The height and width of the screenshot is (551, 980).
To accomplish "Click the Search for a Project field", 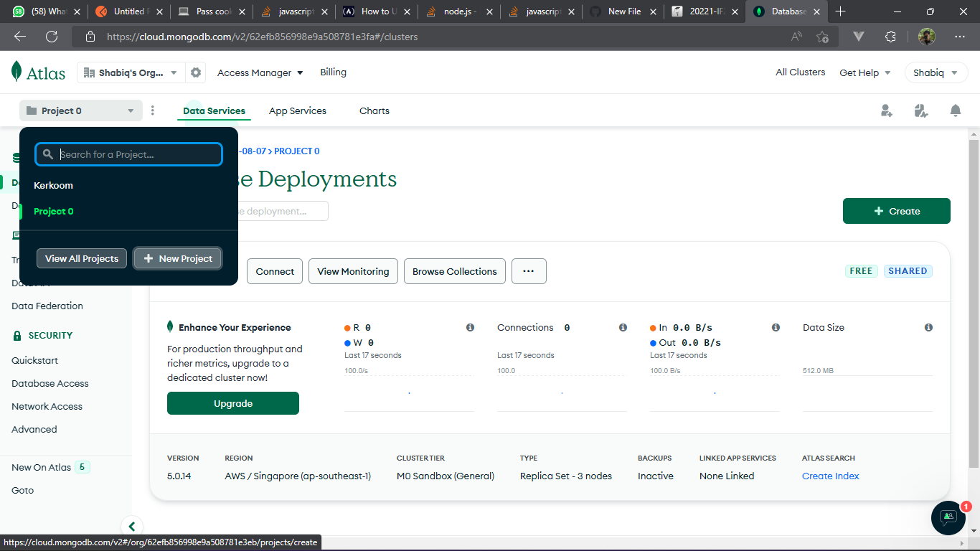I will [128, 154].
